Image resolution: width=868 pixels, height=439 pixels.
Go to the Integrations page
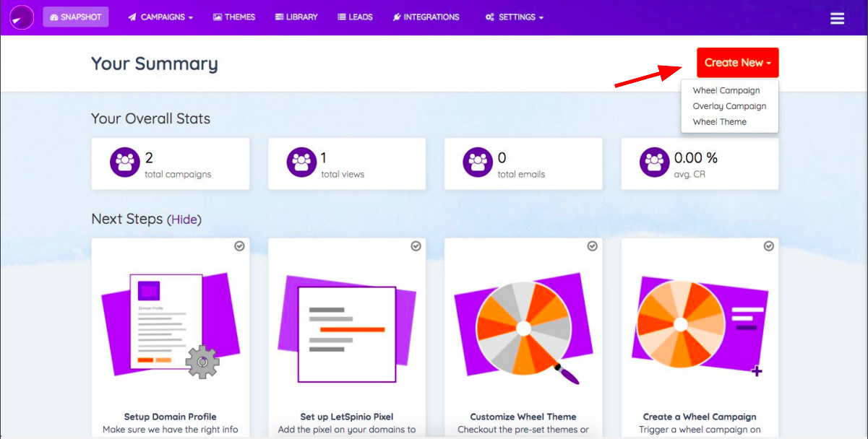(x=426, y=17)
